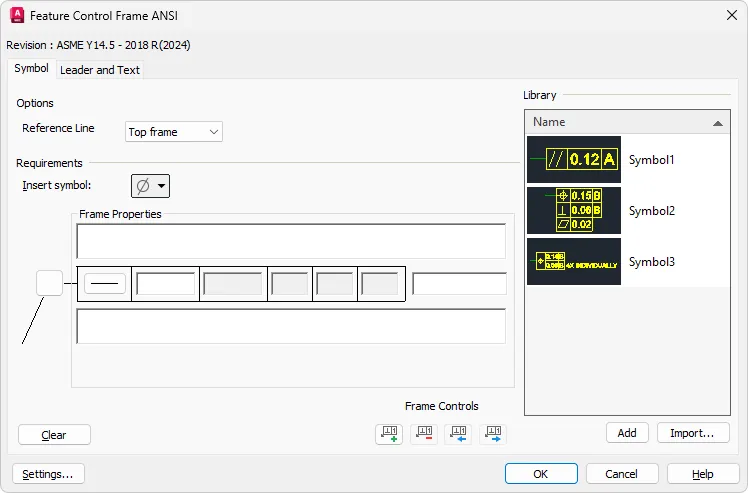This screenshot has height=493, width=748.
Task: Click the top text field above the frame
Action: (291, 242)
